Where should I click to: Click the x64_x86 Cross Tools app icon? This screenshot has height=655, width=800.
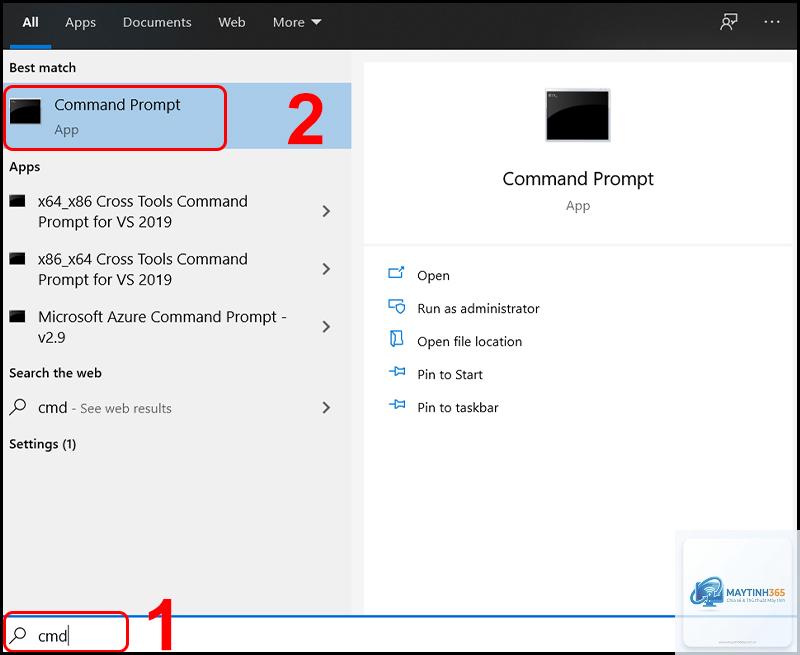click(17, 201)
